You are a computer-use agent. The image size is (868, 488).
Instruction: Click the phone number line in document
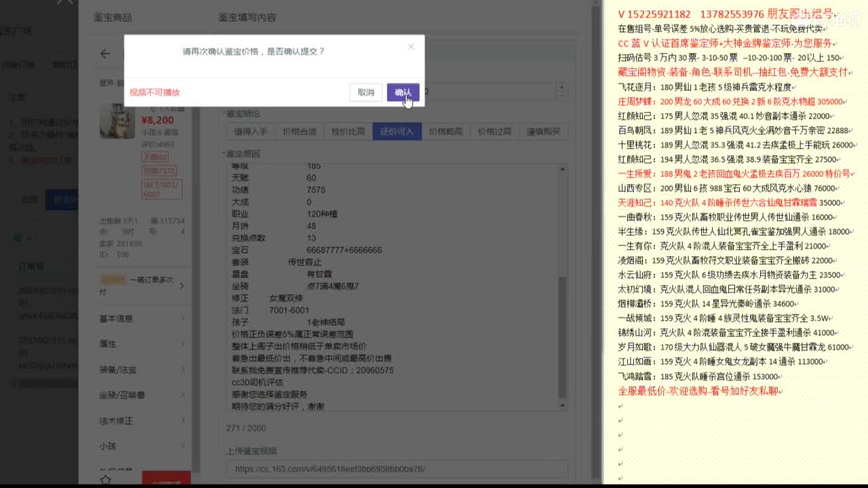(725, 14)
